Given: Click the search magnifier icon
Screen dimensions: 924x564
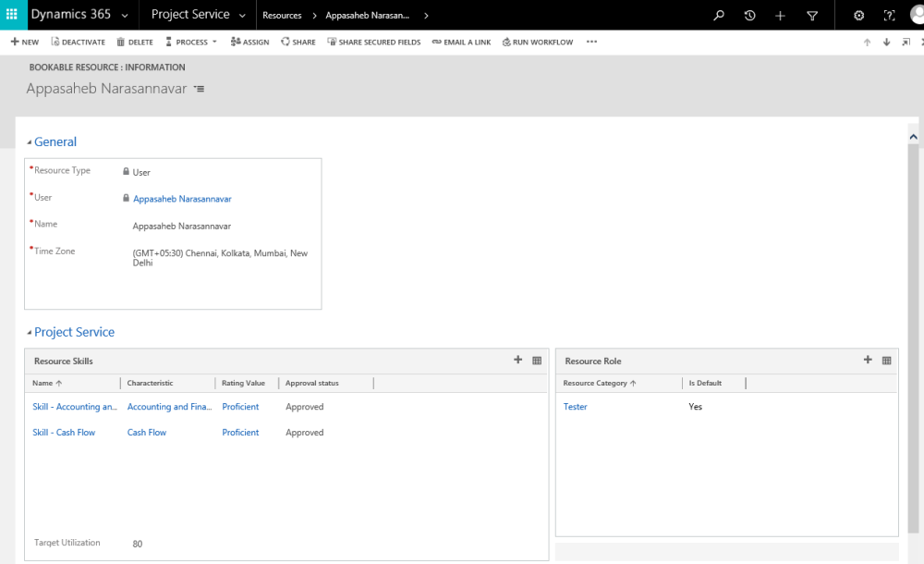Looking at the screenshot, I should [719, 16].
